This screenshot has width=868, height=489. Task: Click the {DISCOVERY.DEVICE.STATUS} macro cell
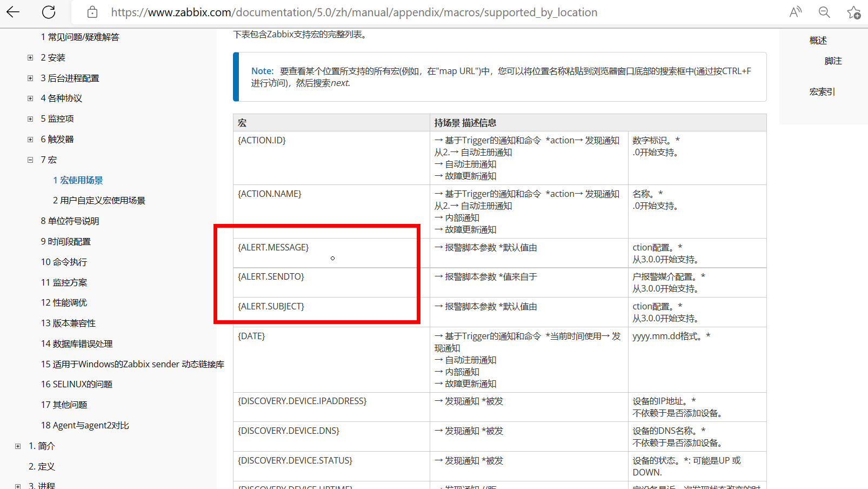(331, 466)
